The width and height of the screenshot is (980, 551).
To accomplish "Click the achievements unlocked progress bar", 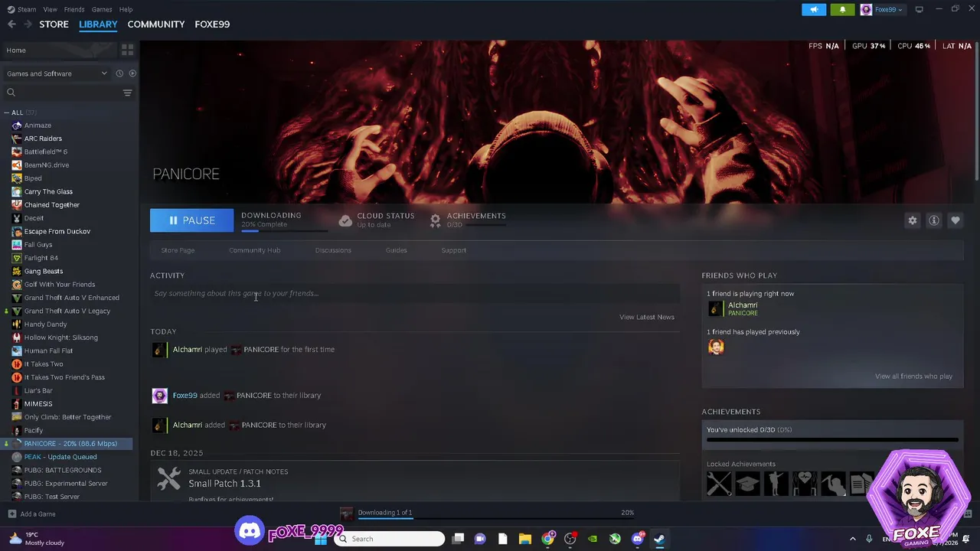I will coord(832,440).
